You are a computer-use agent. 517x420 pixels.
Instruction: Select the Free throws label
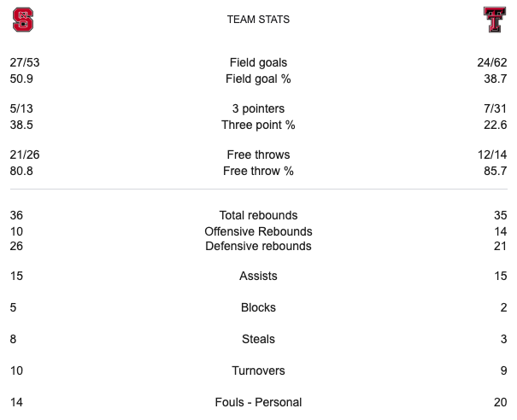point(258,155)
